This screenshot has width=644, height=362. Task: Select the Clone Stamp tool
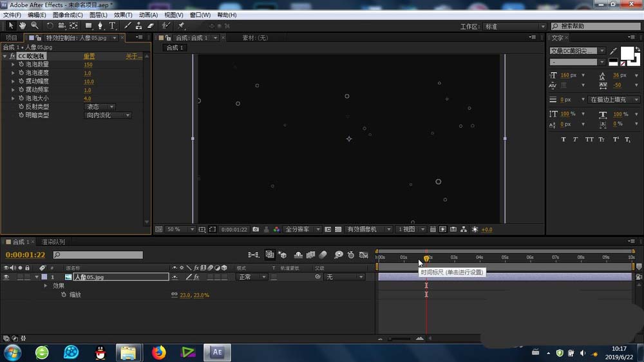pos(138,26)
